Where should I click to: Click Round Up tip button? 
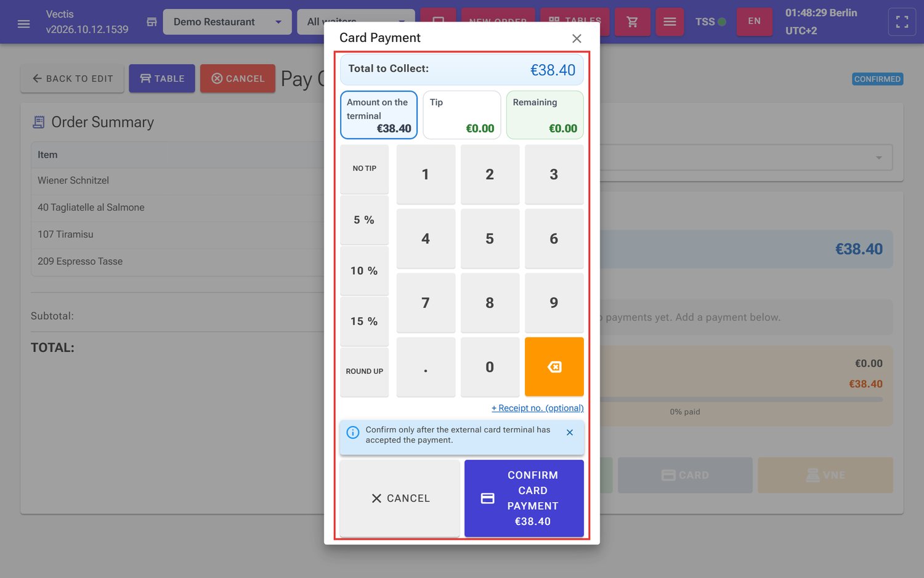click(x=365, y=372)
